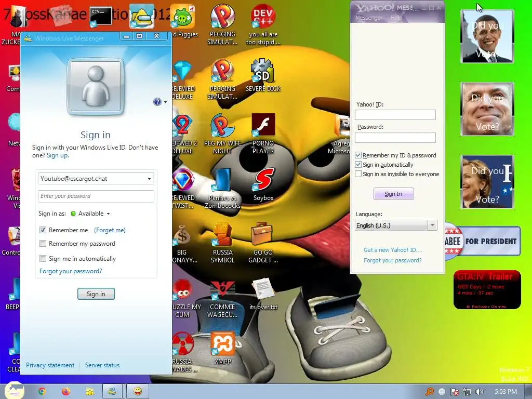Switch to Windows Live Messenger taskbar button
The height and width of the screenshot is (399, 532).
tap(113, 391)
